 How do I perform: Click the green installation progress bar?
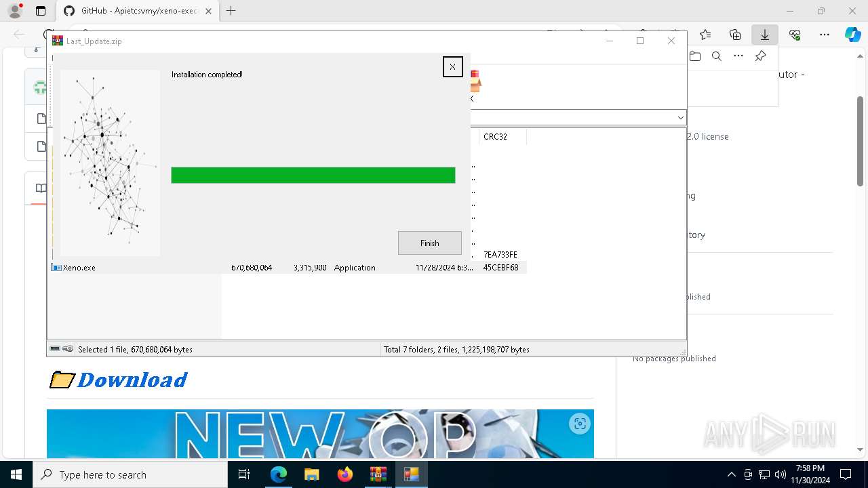pos(313,175)
